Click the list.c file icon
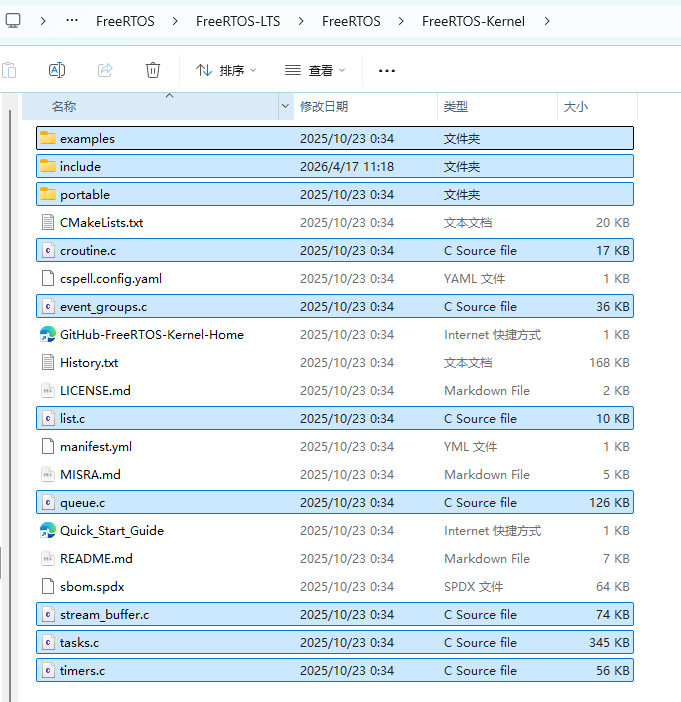 [x=48, y=419]
